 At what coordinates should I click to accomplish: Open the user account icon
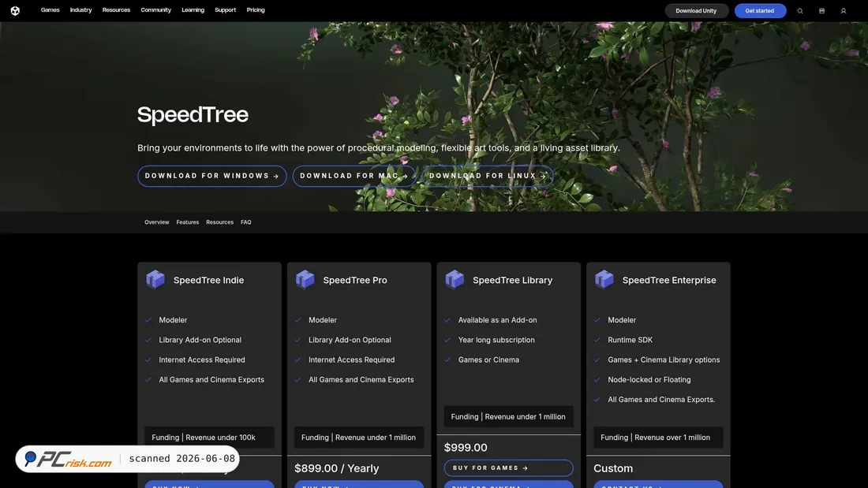tap(843, 10)
